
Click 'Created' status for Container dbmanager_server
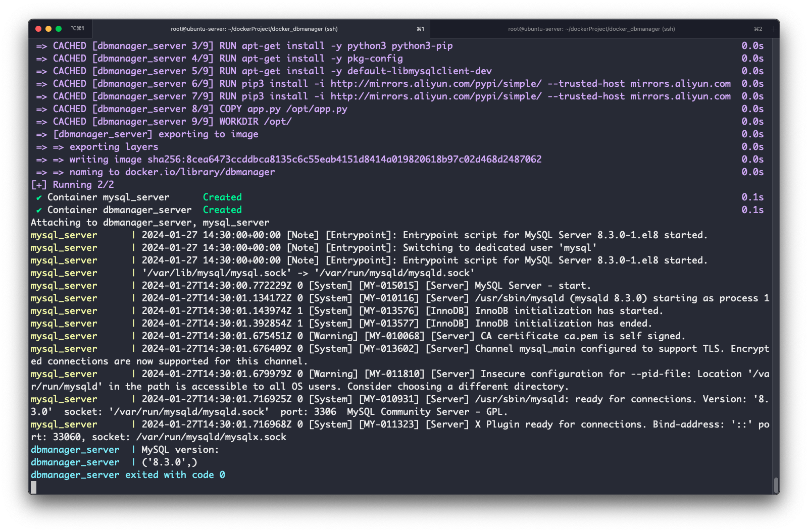(222, 210)
